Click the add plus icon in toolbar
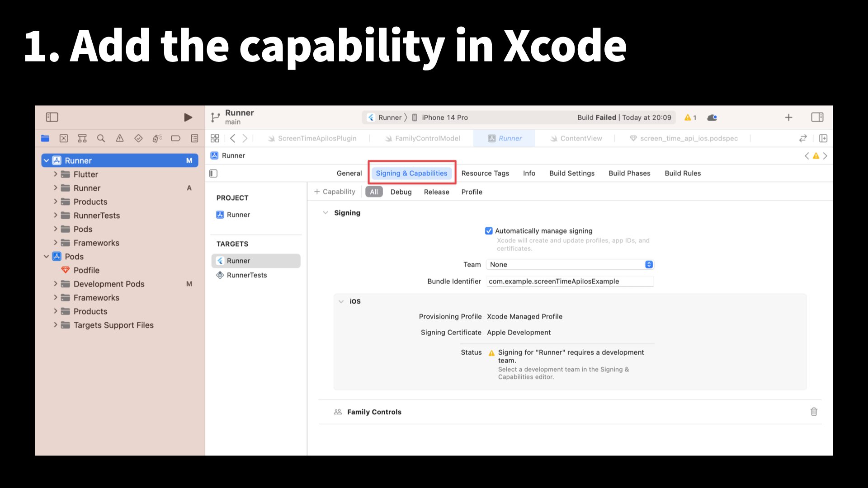Screen dimensions: 868x488 (x=788, y=117)
